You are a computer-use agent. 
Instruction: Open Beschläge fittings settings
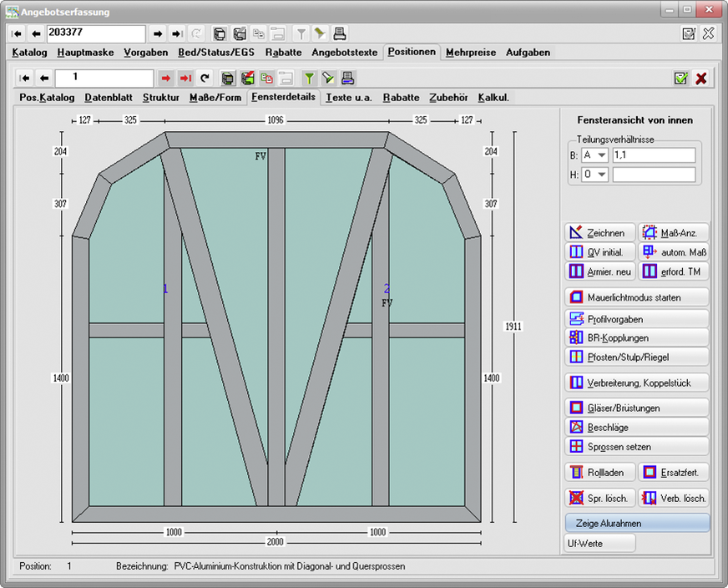pyautogui.click(x=636, y=427)
